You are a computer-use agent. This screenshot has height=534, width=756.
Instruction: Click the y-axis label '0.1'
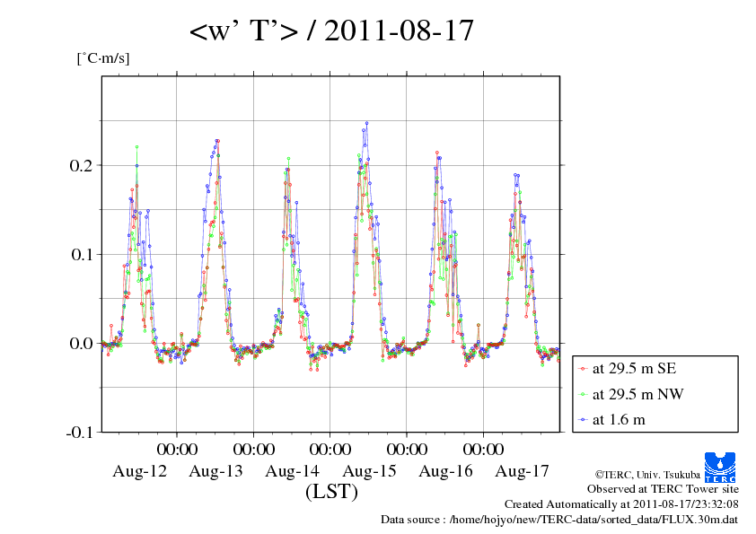pyautogui.click(x=81, y=255)
